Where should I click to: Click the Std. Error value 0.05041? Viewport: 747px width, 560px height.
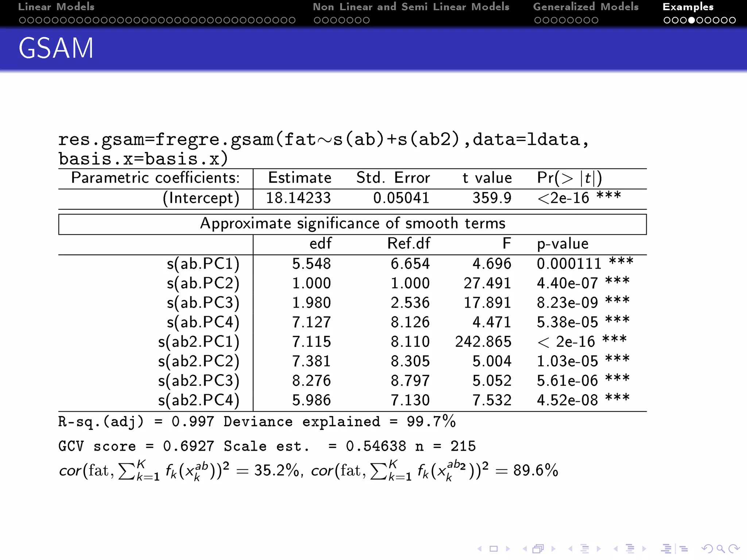pos(401,198)
